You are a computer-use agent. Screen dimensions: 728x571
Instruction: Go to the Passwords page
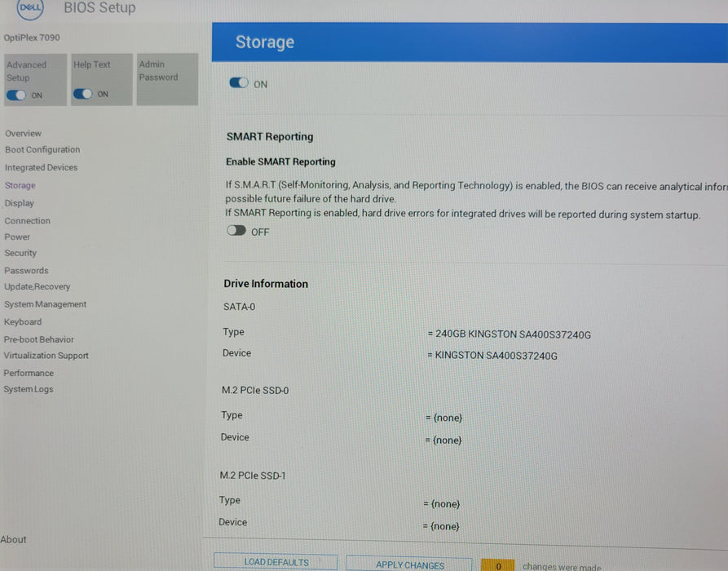point(26,270)
